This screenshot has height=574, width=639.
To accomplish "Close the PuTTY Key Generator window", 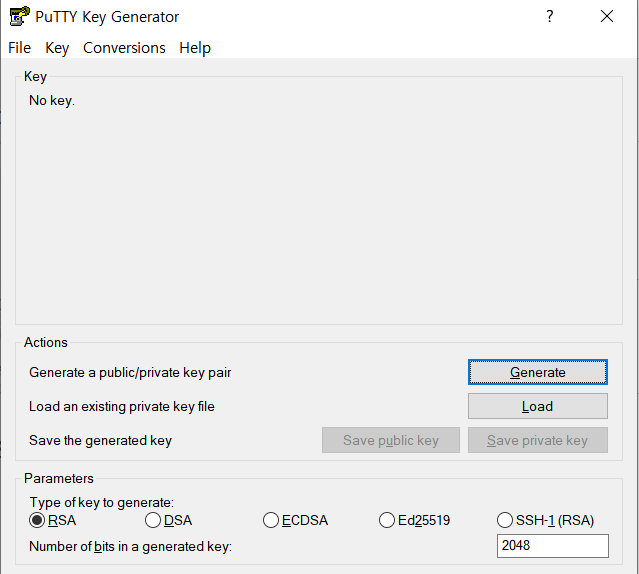I will pos(607,16).
